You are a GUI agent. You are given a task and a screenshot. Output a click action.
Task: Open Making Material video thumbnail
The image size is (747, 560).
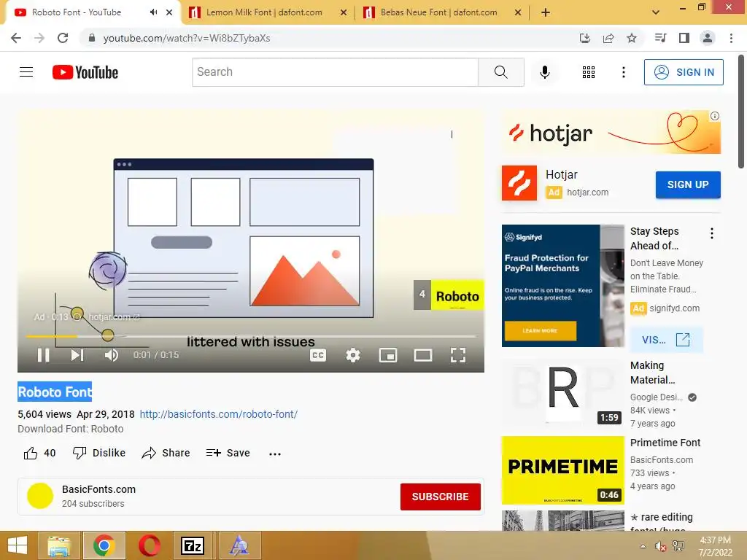(x=562, y=393)
